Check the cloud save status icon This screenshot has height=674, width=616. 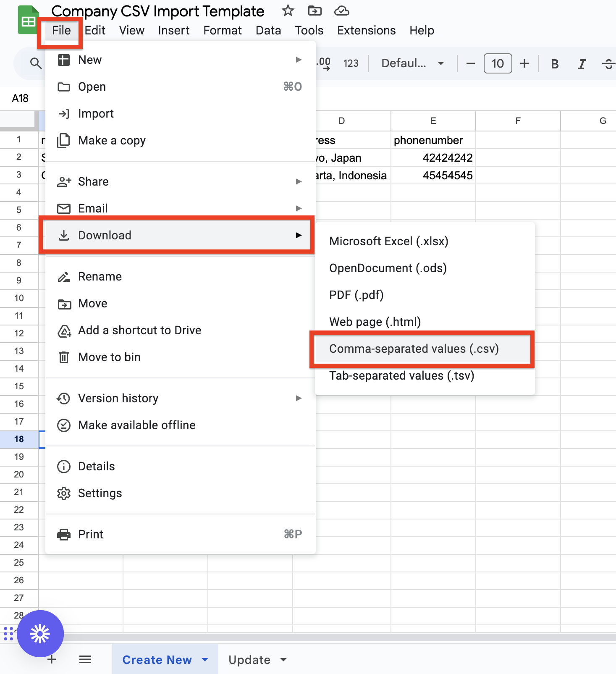tap(341, 10)
